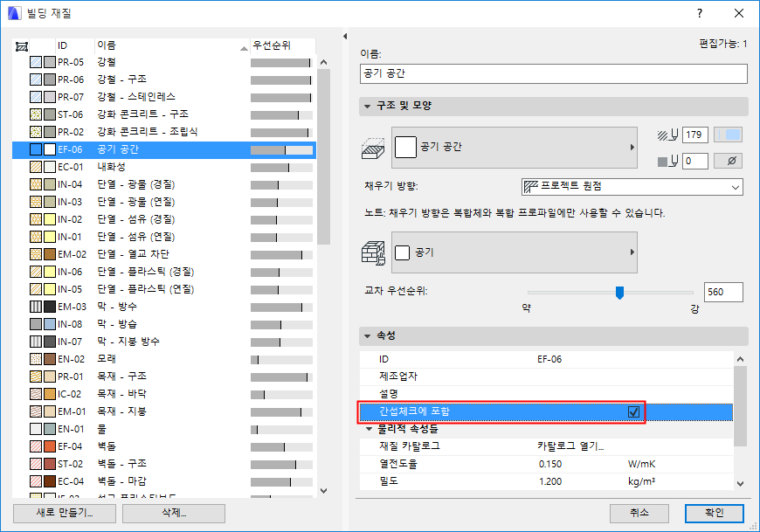The image size is (760, 532).
Task: Select the PR-07 강철 - 스테인레스 row
Action: pos(164,97)
